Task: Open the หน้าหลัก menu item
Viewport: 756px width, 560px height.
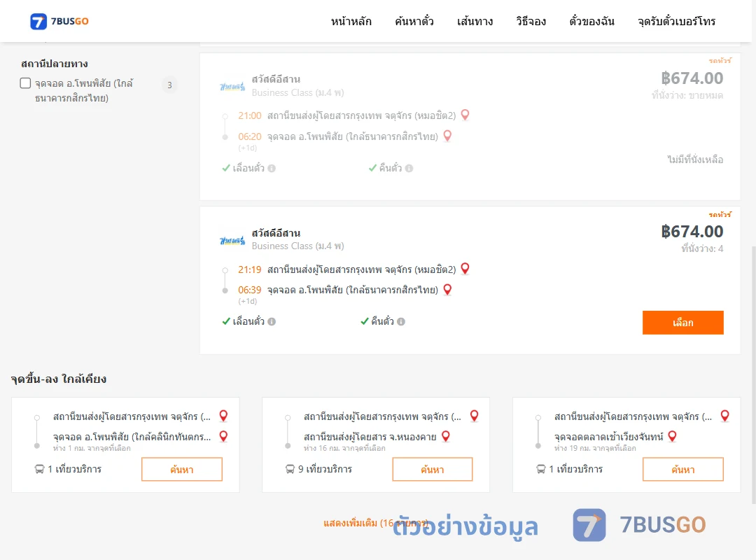Action: pos(351,21)
